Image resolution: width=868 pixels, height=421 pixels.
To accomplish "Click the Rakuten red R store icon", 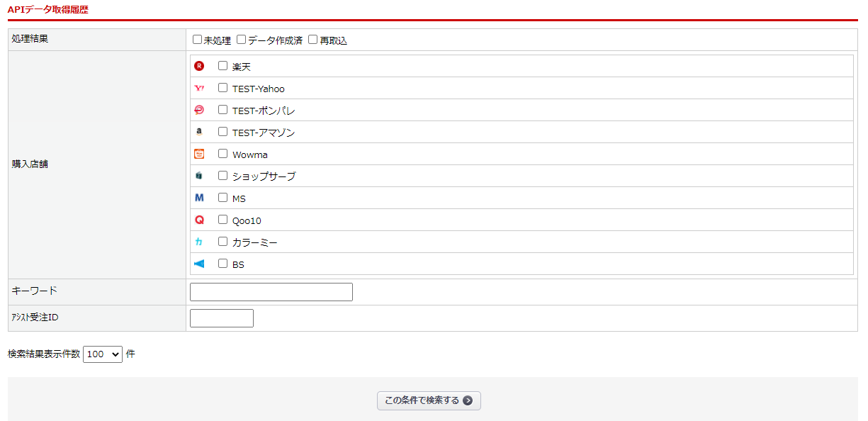I will click(x=199, y=66).
